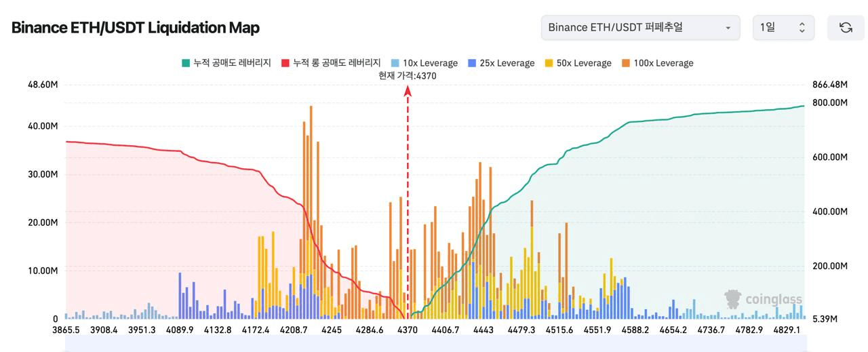Toggle 누적 롱 공매도 레버리지 legend series
Viewport: 868px width, 352px height.
tap(330, 63)
